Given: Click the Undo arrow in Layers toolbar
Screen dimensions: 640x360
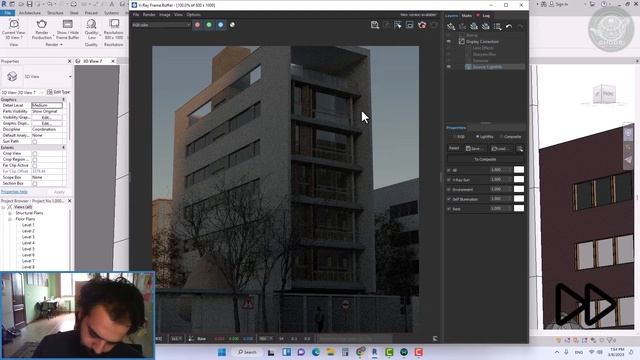Looking at the screenshot, I should [509, 27].
